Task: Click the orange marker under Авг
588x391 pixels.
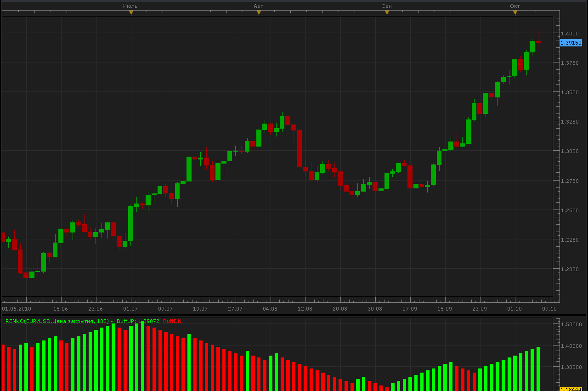Action: coord(259,13)
